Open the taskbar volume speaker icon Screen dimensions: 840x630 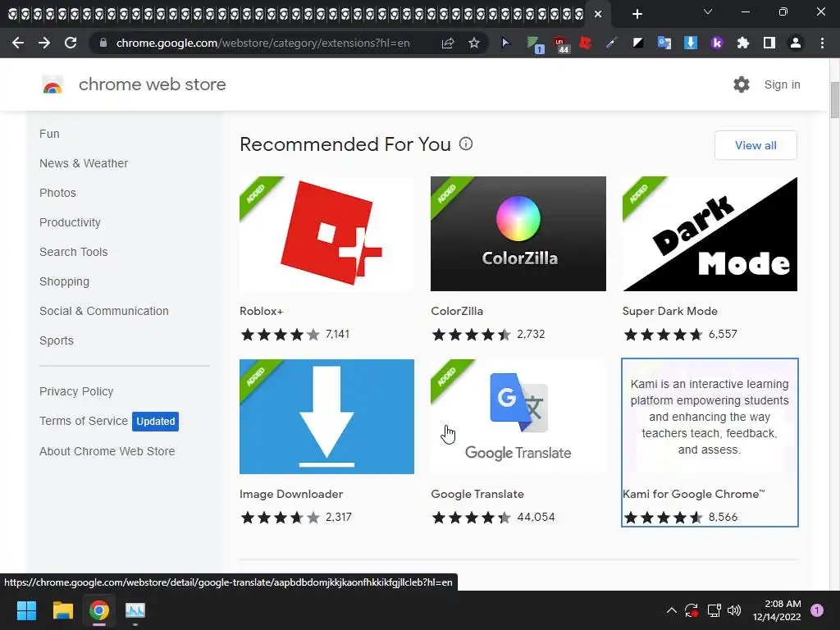point(734,610)
